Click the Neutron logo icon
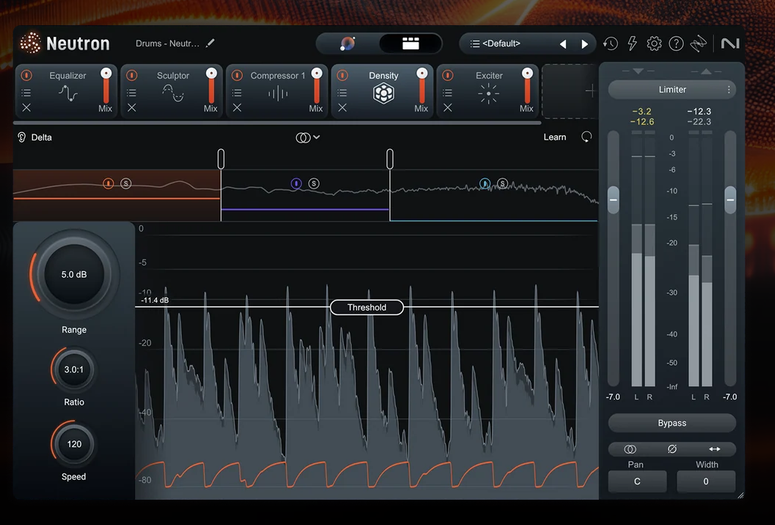The height and width of the screenshot is (525, 775). pos(30,43)
